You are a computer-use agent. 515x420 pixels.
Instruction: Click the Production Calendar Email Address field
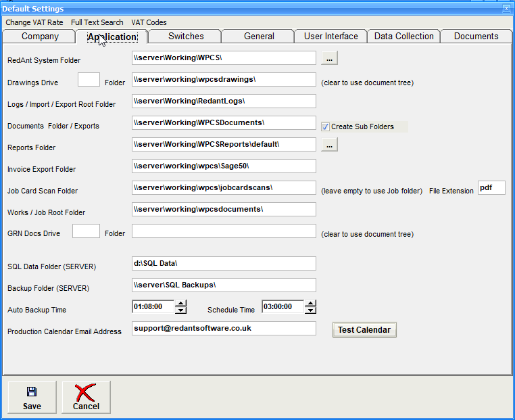click(224, 328)
